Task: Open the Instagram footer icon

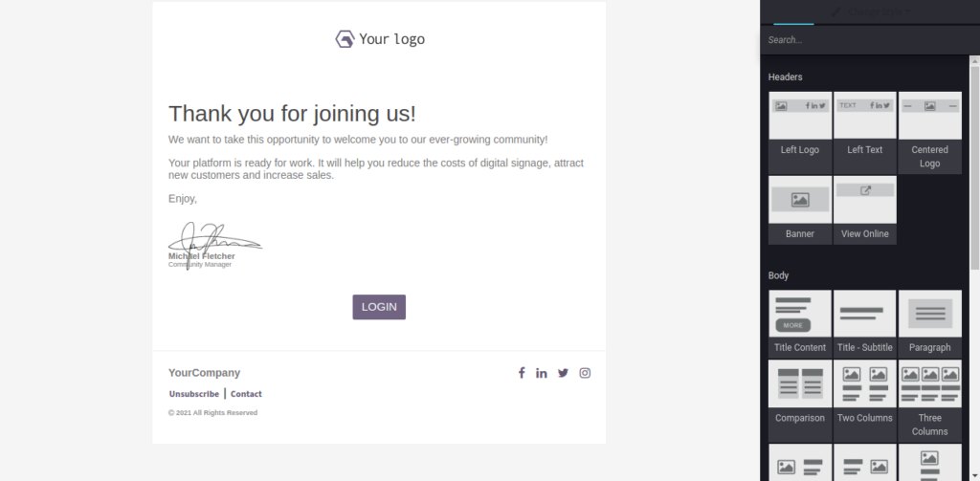Action: coord(585,373)
